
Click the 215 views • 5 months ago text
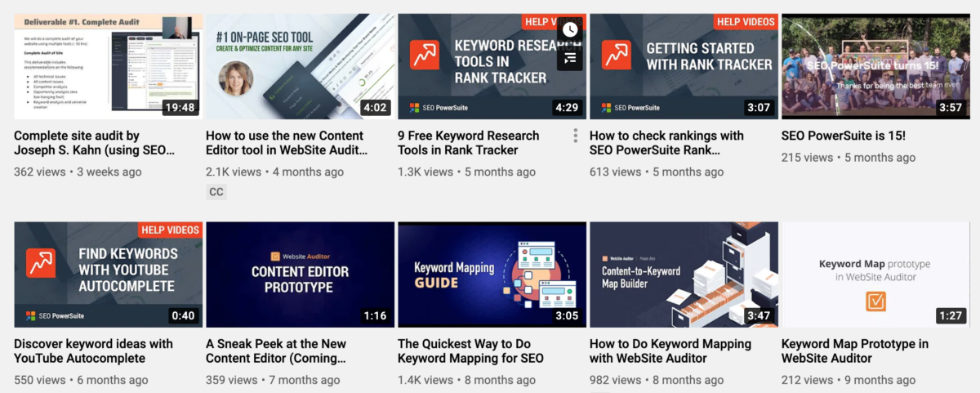849,157
